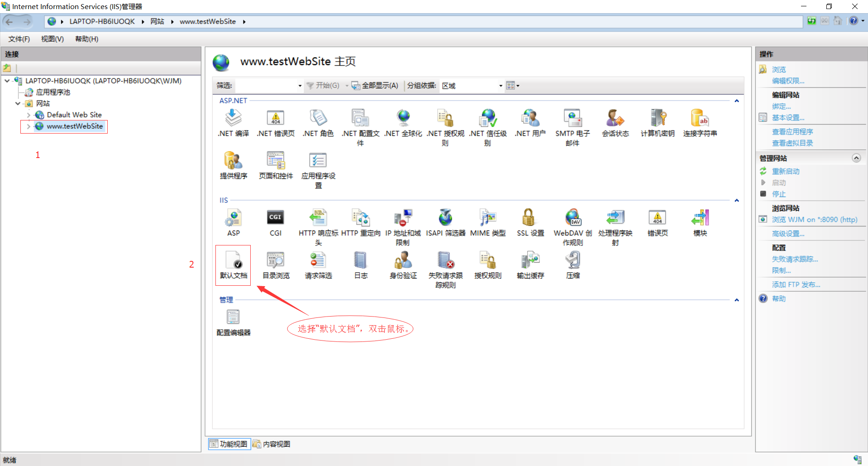The image size is (868, 466).
Task: 打开"视图(V)"菜单
Action: point(51,39)
